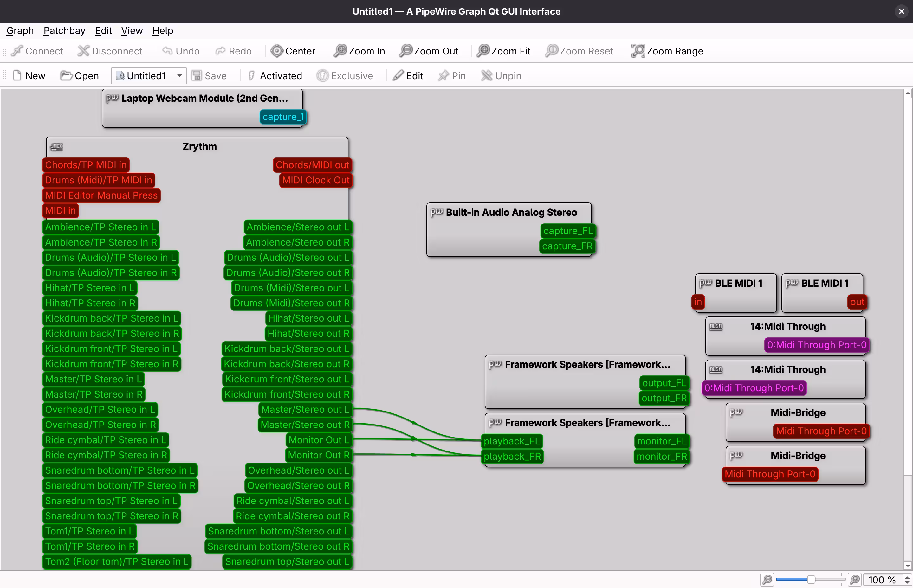Click the Redo icon
The image size is (913, 588).
pos(233,51)
